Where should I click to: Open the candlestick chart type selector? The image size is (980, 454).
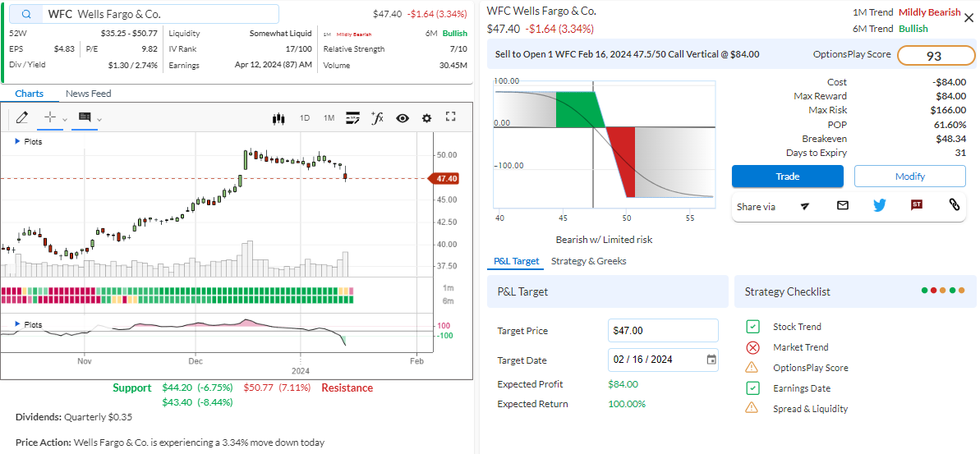[x=278, y=118]
